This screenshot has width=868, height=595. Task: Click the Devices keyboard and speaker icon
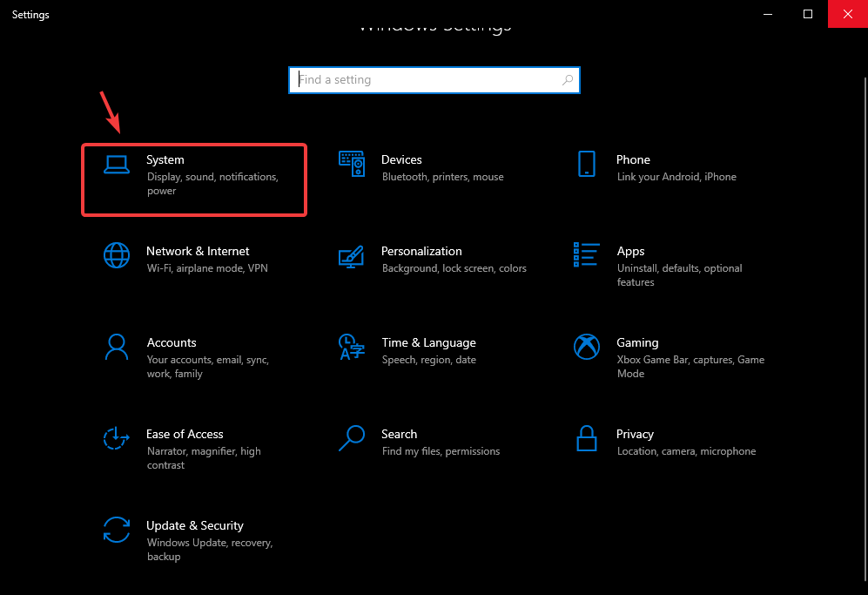352,164
